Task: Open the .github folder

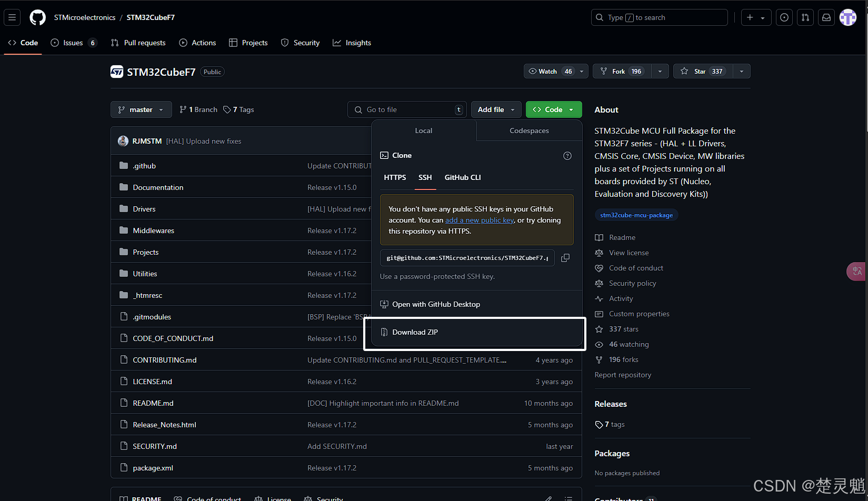Action: coord(144,166)
